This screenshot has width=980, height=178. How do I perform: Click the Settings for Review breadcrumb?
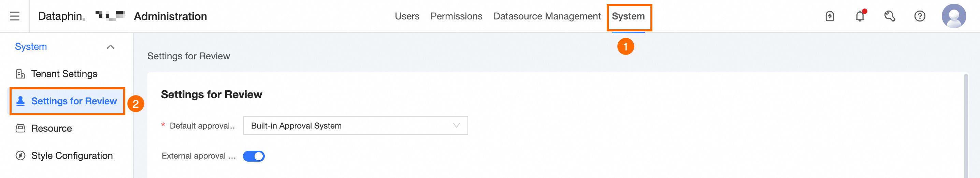click(x=188, y=56)
